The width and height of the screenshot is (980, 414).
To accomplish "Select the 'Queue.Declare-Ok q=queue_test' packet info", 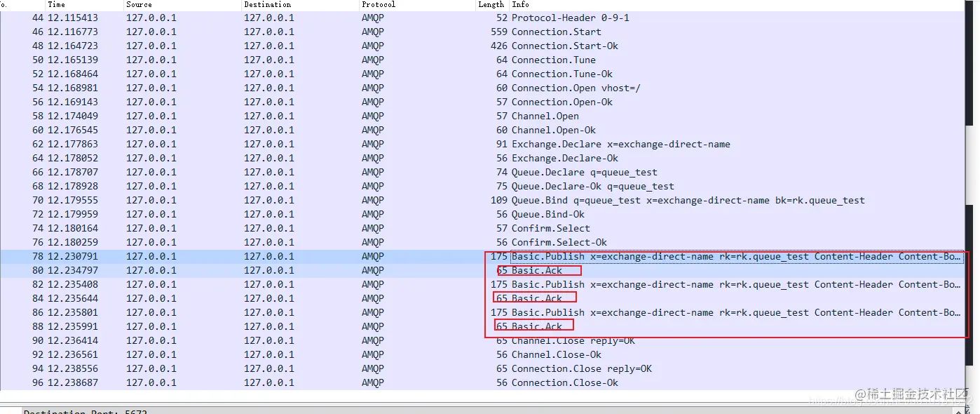I will [593, 186].
